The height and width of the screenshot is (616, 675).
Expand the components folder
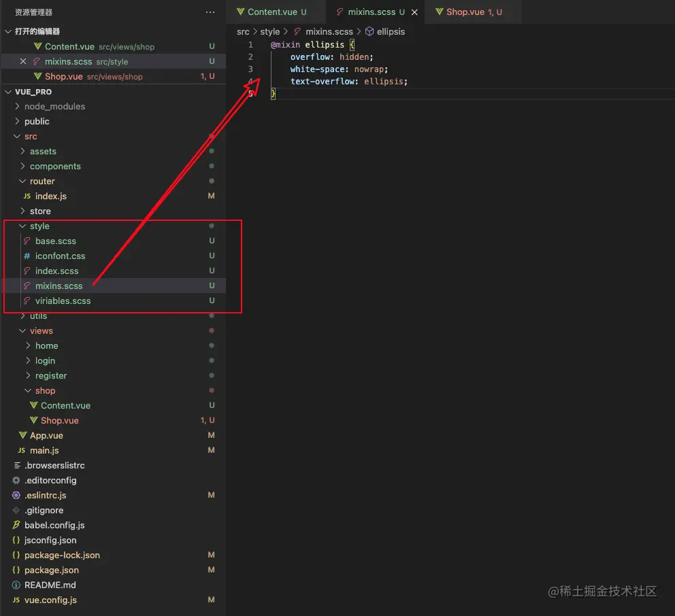(x=23, y=166)
